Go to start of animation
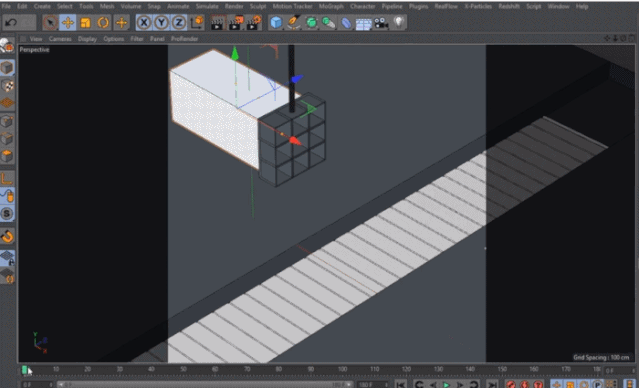The width and height of the screenshot is (639, 388). tap(401, 384)
